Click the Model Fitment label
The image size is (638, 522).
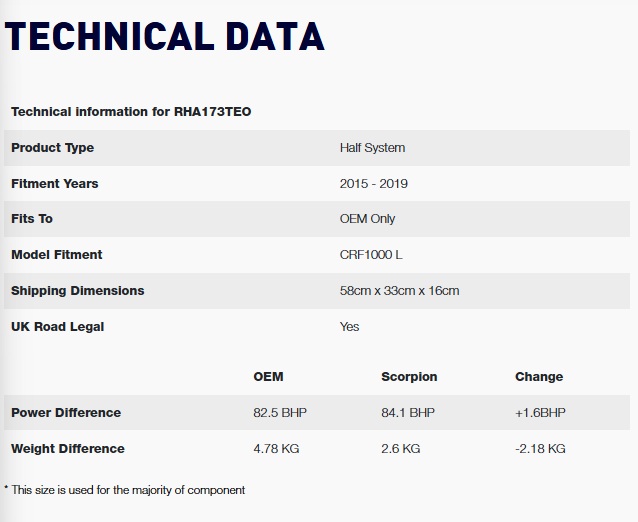coord(57,255)
